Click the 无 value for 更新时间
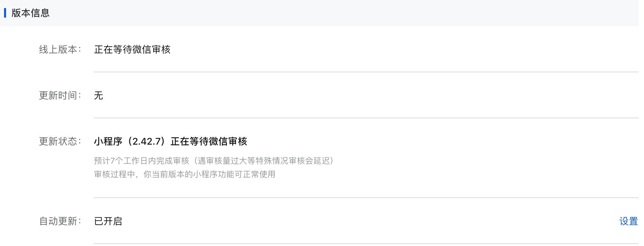The width and height of the screenshot is (644, 246). 99,96
